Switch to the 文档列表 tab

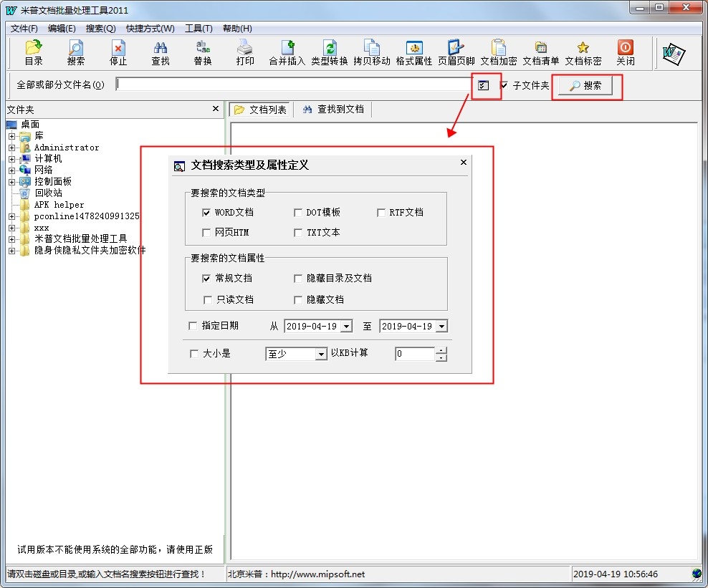coord(261,110)
